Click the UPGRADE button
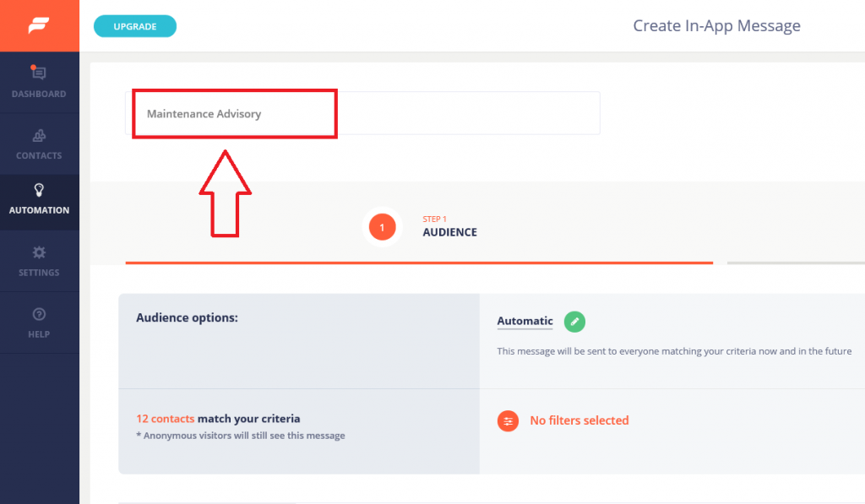 [134, 26]
